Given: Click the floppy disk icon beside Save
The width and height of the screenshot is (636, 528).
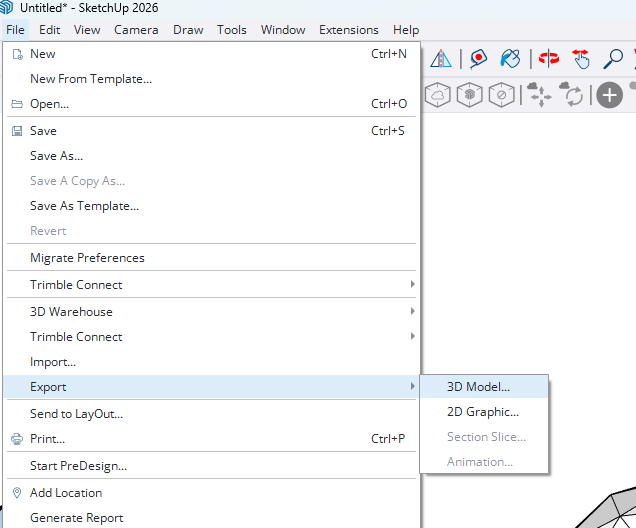Looking at the screenshot, I should (x=17, y=131).
